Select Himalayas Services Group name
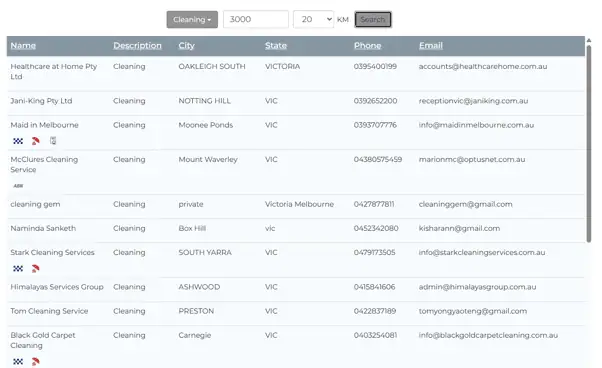This screenshot has height=368, width=602. click(57, 287)
